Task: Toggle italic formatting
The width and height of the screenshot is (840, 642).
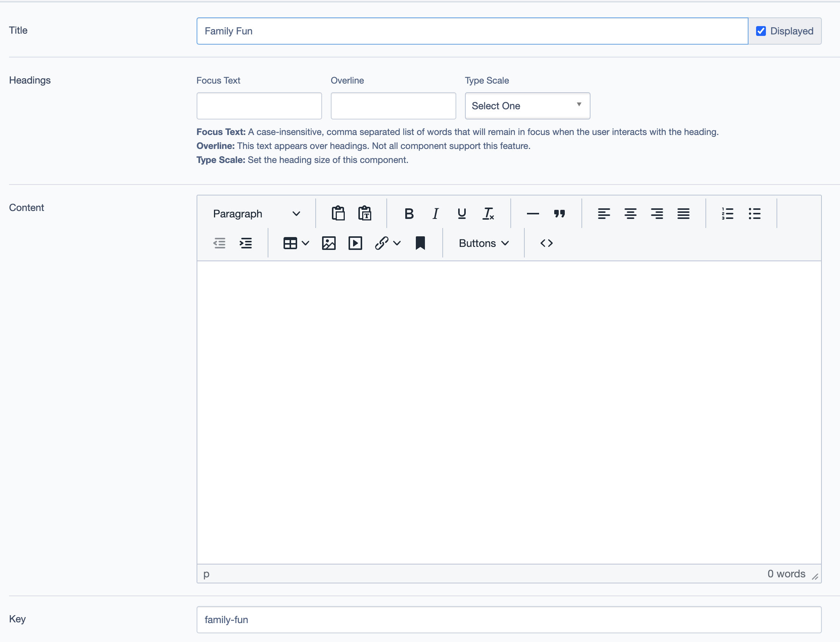Action: point(435,214)
